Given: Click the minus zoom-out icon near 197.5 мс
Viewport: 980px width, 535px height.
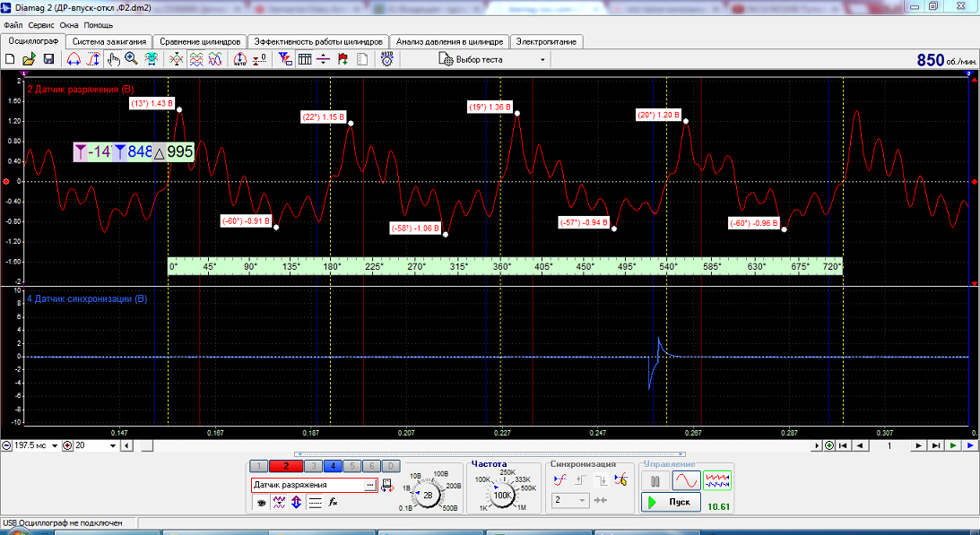Looking at the screenshot, I should click(x=6, y=445).
